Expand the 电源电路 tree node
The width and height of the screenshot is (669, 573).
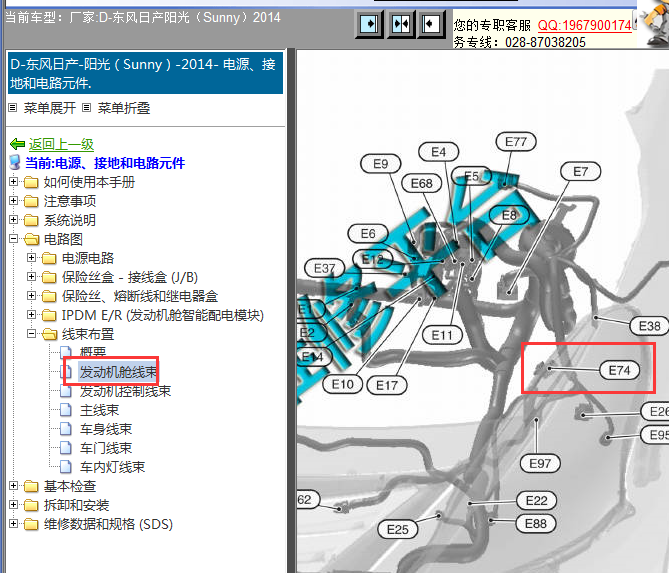pos(31,258)
